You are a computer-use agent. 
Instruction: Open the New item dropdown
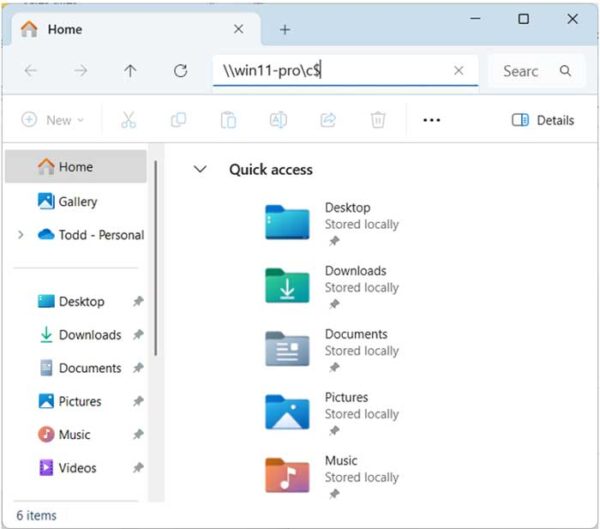[x=52, y=120]
